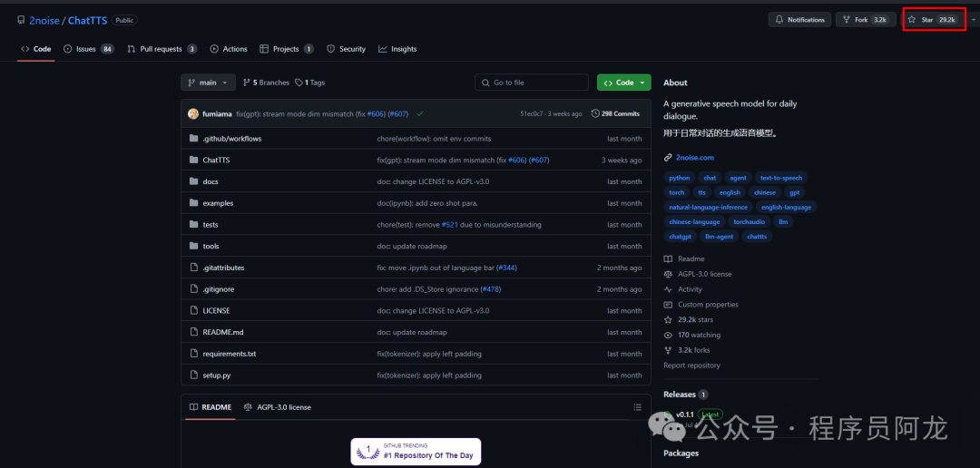Expand the dropdown arrow next to Star

pyautogui.click(x=973, y=20)
